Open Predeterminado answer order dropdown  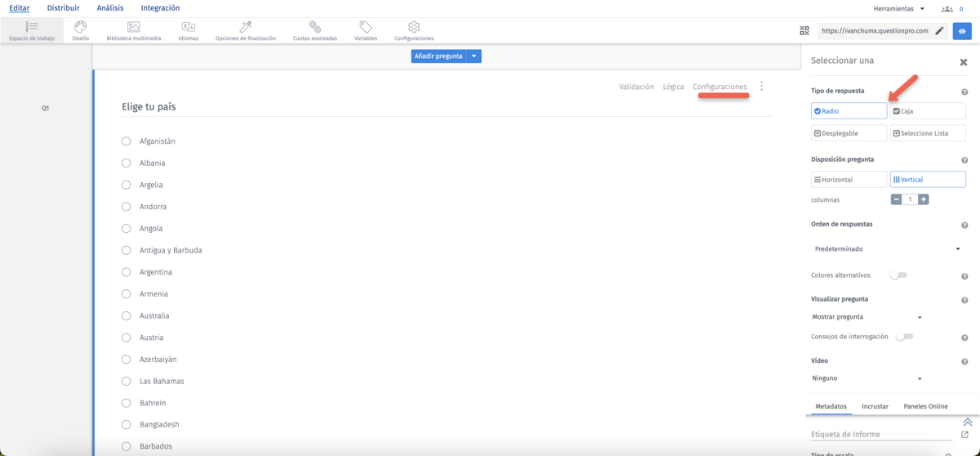click(x=886, y=248)
